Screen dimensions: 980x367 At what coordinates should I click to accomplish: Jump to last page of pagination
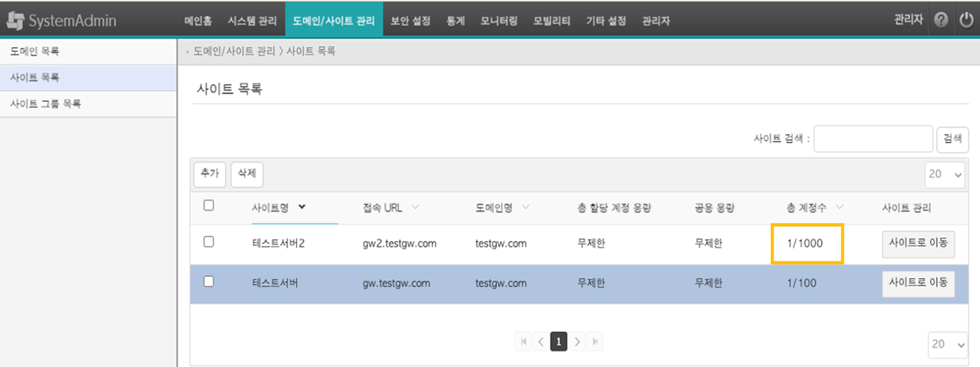tap(595, 341)
